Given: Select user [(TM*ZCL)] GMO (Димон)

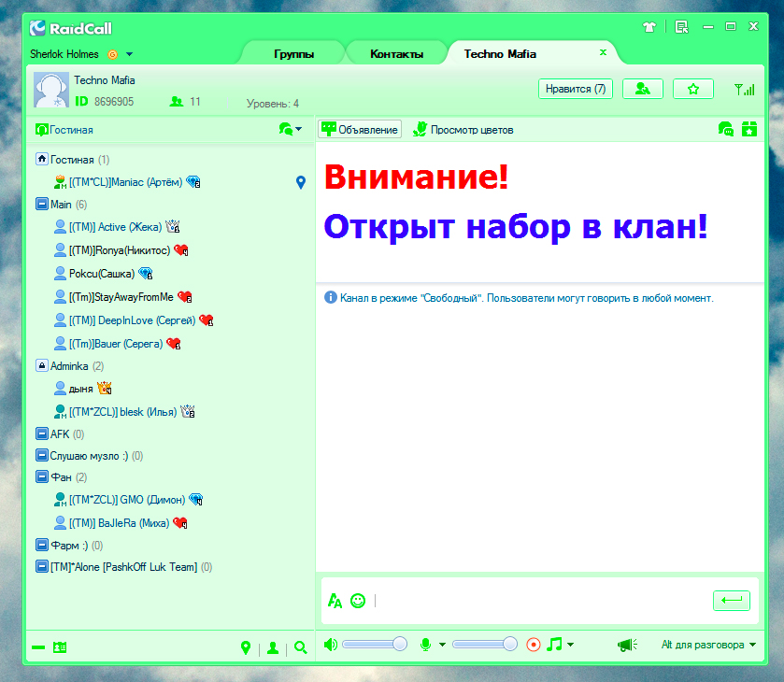Looking at the screenshot, I should (x=127, y=500).
